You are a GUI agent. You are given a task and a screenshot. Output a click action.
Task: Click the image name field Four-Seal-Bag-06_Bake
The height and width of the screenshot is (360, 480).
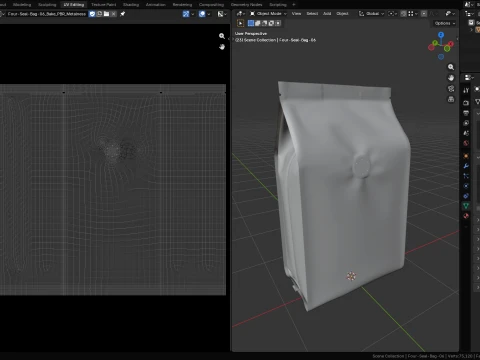47,14
